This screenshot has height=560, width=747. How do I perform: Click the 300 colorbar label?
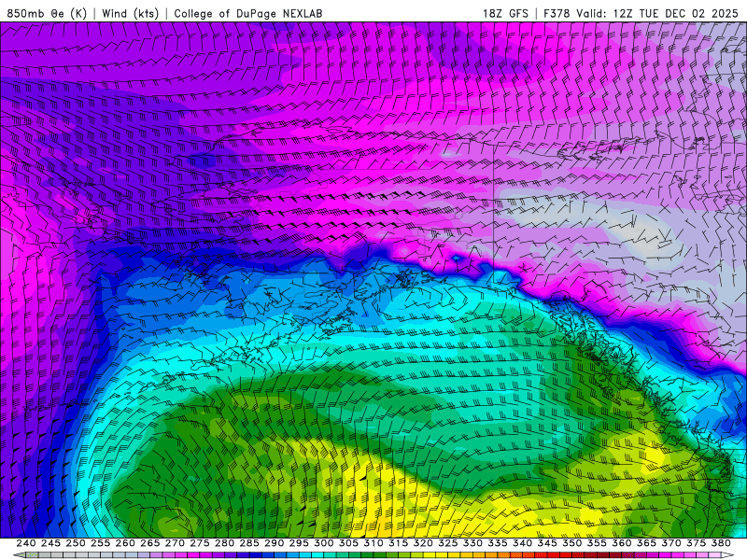coord(323,543)
